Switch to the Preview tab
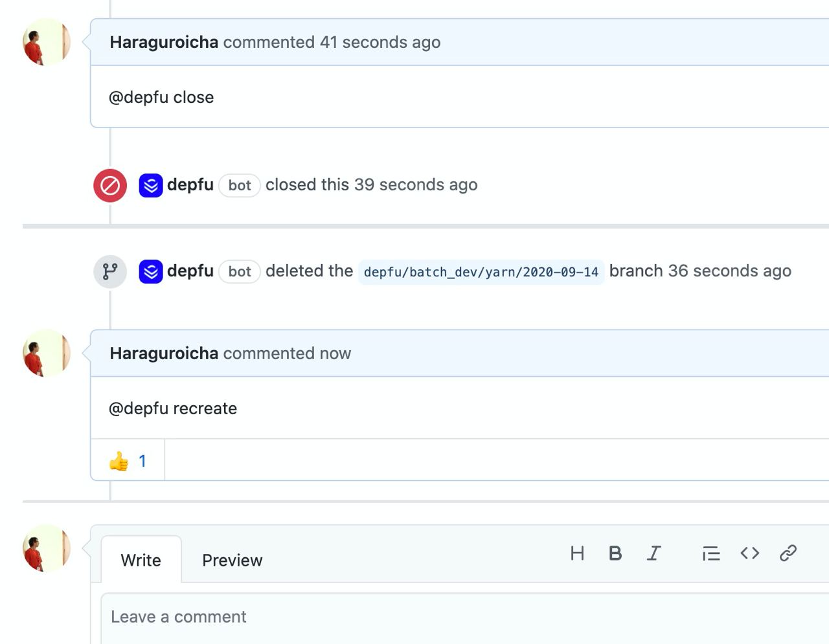Screen dimensions: 829x644 pyautogui.click(x=233, y=561)
